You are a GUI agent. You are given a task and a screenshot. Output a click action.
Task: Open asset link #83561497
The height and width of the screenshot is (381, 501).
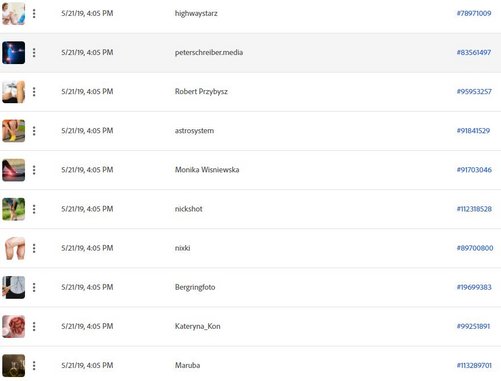point(474,52)
